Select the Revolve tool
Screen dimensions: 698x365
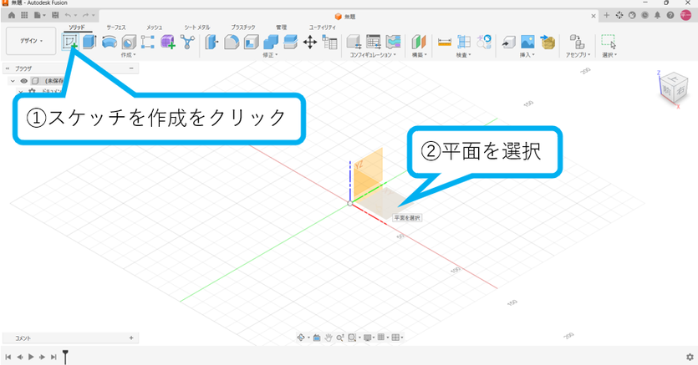pyautogui.click(x=109, y=42)
